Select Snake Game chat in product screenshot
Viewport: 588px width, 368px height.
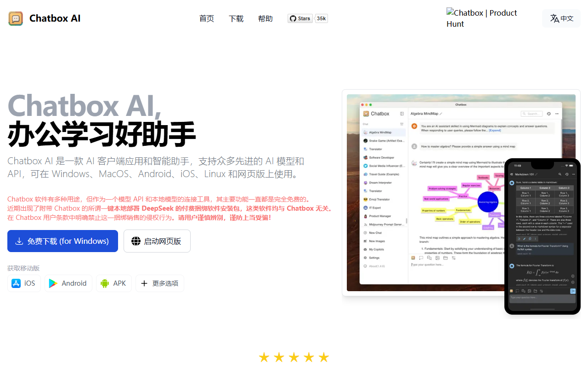[x=384, y=141]
